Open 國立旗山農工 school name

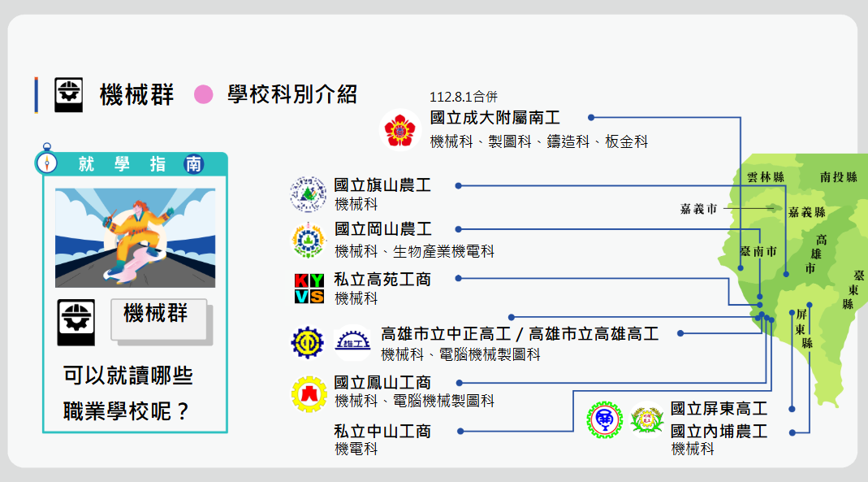tap(382, 185)
